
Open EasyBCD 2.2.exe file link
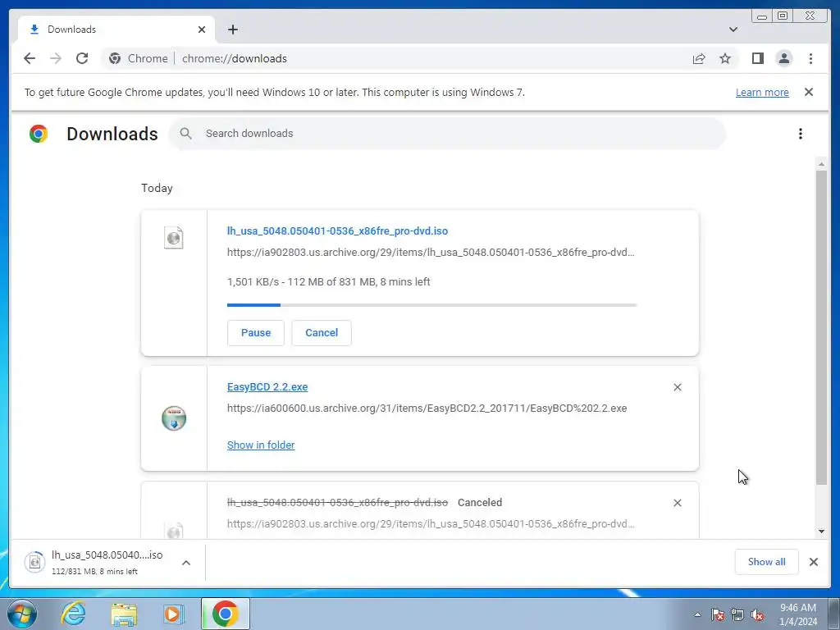click(267, 387)
